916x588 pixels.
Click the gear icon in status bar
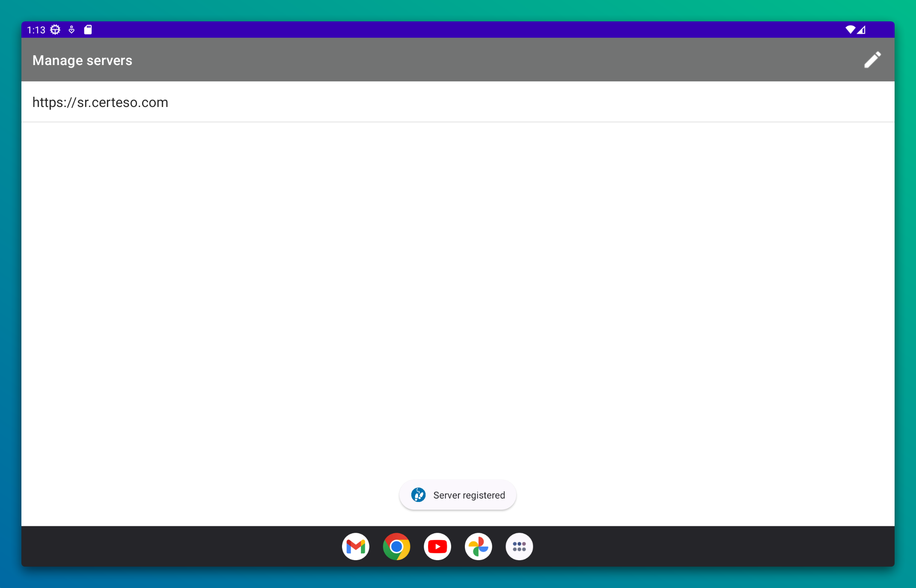55,30
